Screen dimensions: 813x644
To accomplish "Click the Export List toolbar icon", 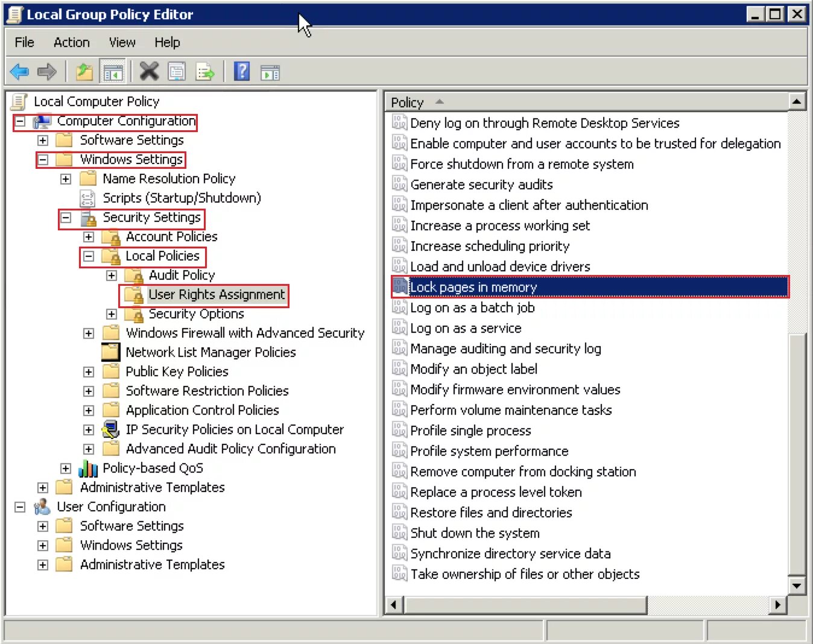I will pos(205,72).
